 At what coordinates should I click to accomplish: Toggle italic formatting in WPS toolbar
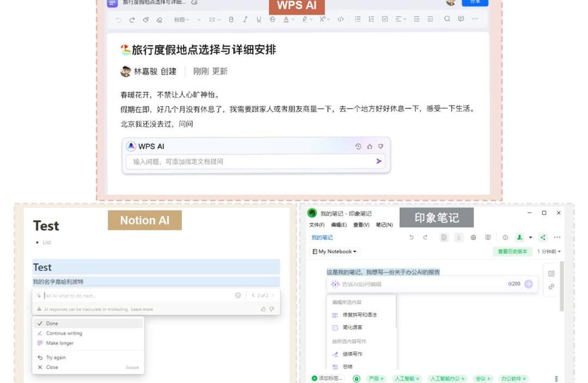[245, 19]
